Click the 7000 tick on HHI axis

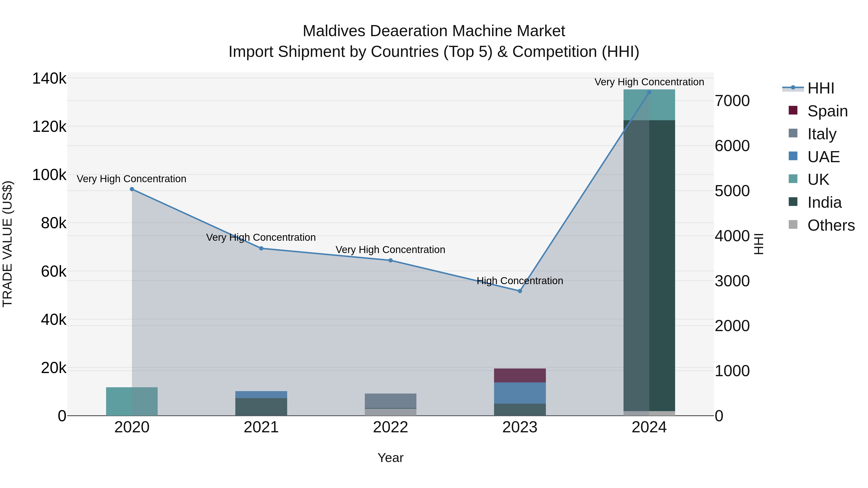pos(732,101)
